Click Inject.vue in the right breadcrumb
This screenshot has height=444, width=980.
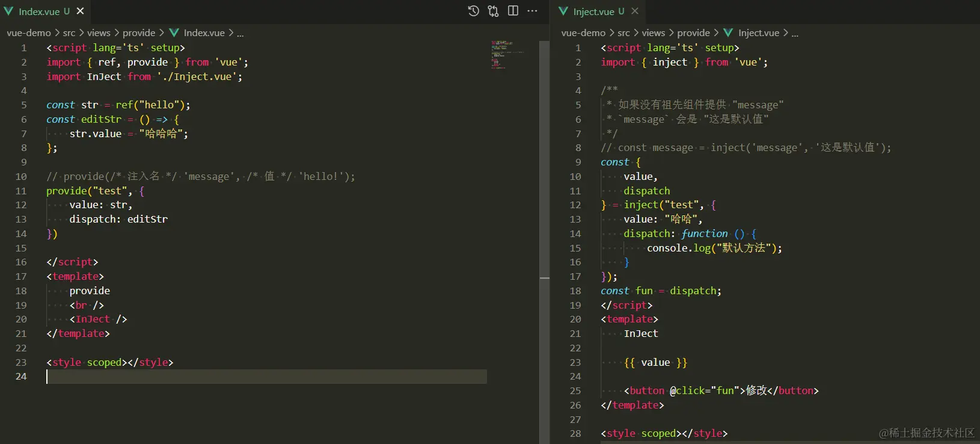(x=759, y=33)
